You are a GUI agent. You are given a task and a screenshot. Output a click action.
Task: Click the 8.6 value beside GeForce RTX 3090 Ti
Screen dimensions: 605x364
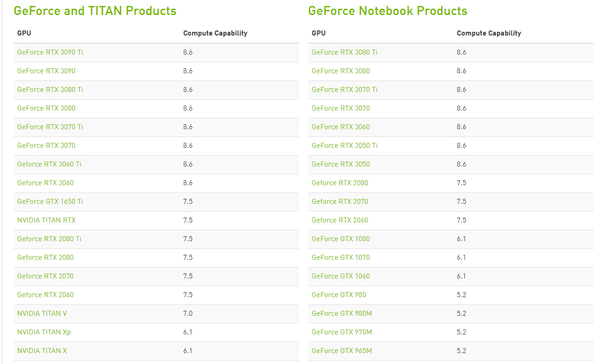(188, 52)
